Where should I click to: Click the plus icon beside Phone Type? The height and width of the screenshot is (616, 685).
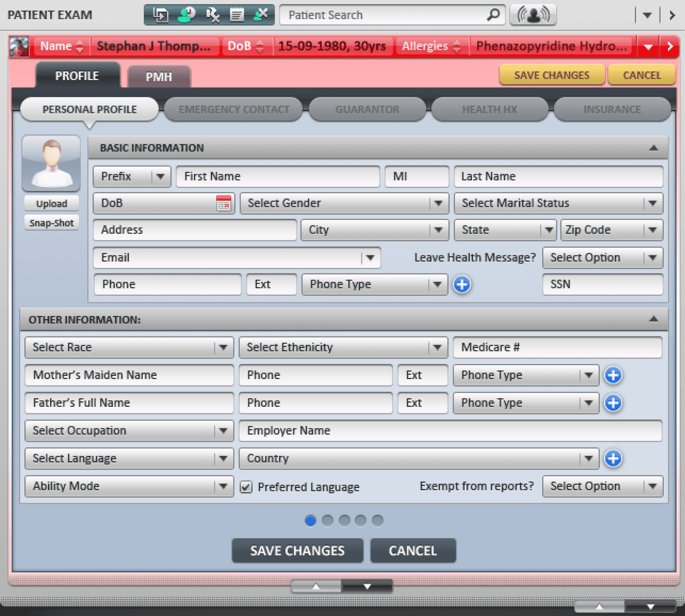462,285
